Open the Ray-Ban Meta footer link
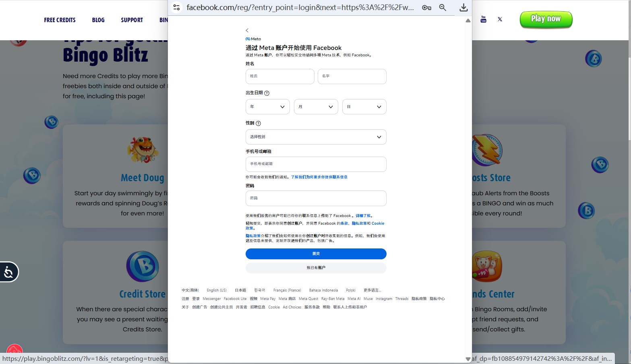Viewport: 631px width, 364px height. (333, 299)
